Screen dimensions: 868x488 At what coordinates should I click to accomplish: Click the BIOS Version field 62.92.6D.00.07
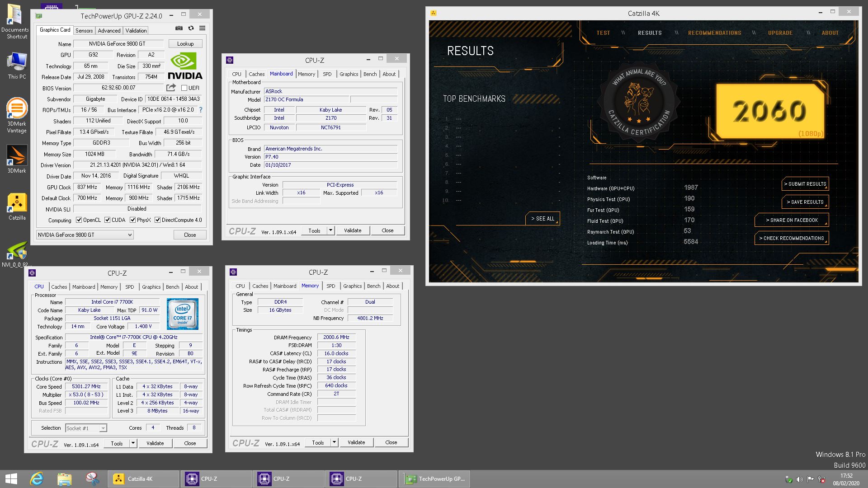(x=119, y=88)
